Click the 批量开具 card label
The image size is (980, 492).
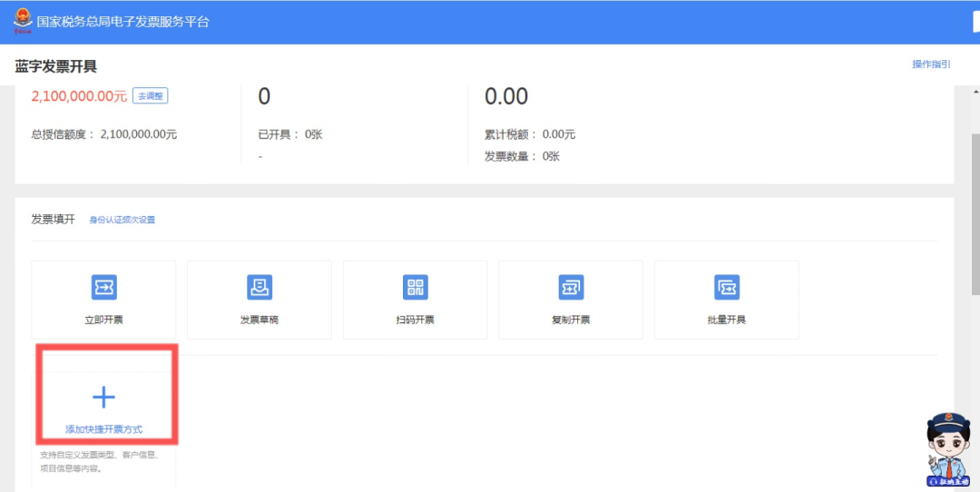[726, 320]
